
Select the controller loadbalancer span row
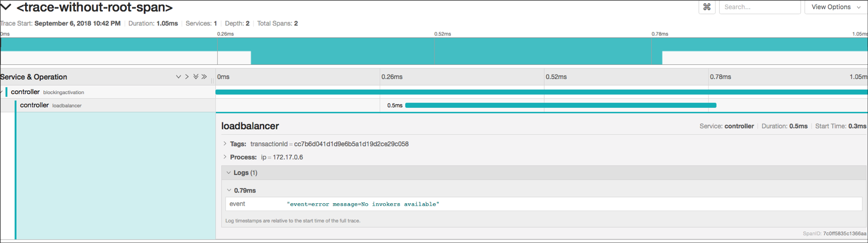pyautogui.click(x=108, y=105)
